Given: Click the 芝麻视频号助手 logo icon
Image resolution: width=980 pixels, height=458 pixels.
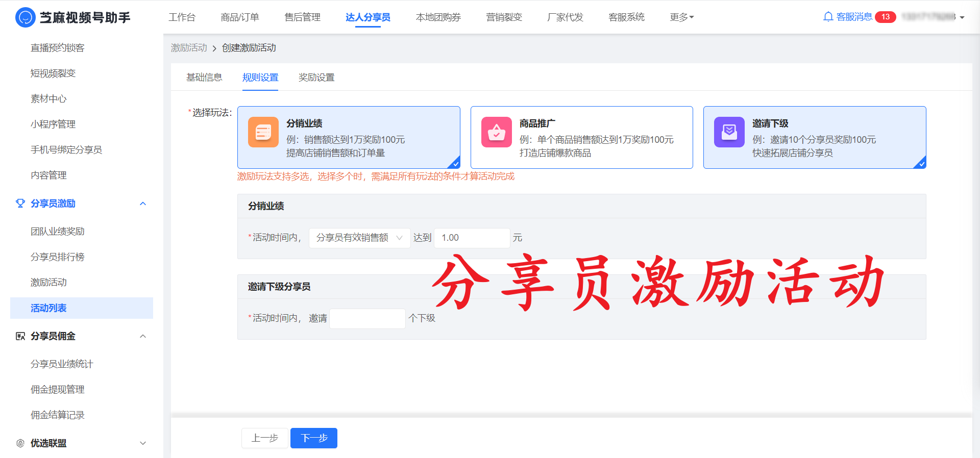Looking at the screenshot, I should [x=25, y=17].
